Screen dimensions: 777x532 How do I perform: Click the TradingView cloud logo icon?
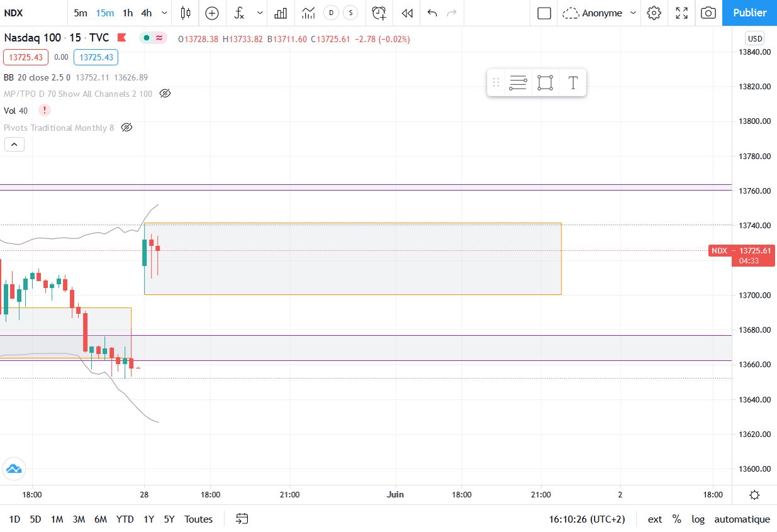pyautogui.click(x=13, y=468)
